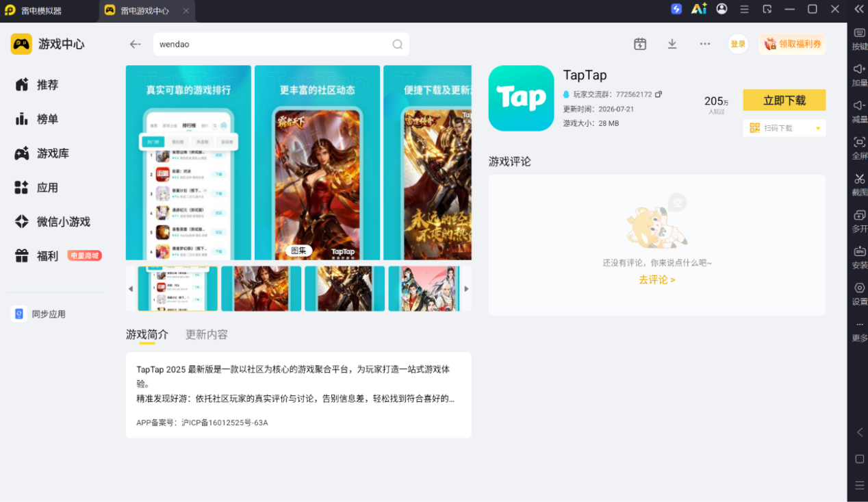Open 按键 keyboard mapping tool
The height and width of the screenshot is (502, 868).
(859, 39)
